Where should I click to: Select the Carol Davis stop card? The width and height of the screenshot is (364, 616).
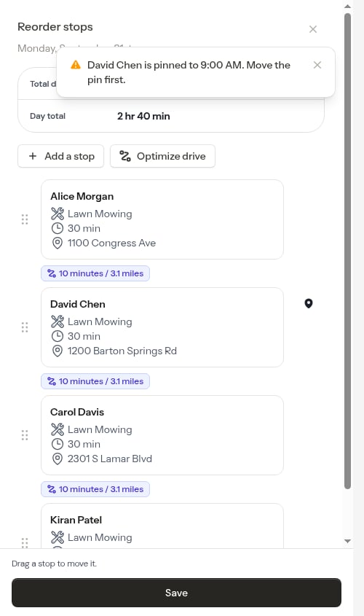pyautogui.click(x=162, y=435)
